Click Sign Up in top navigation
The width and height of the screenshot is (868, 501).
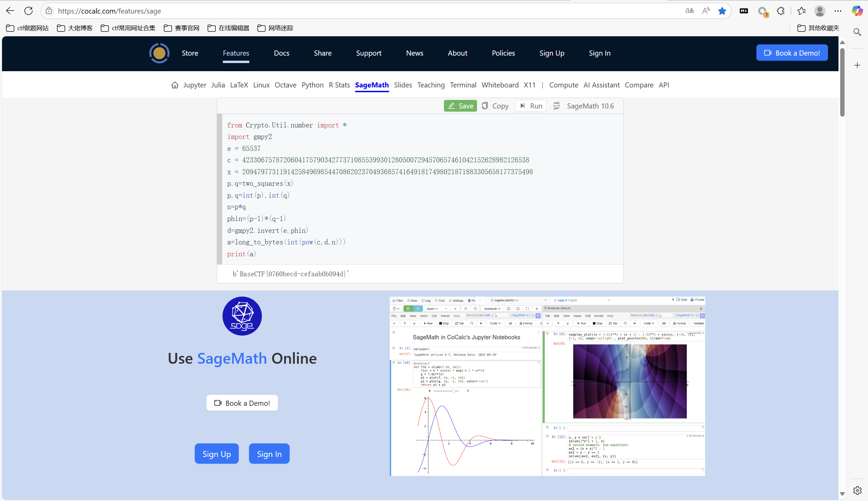click(552, 53)
